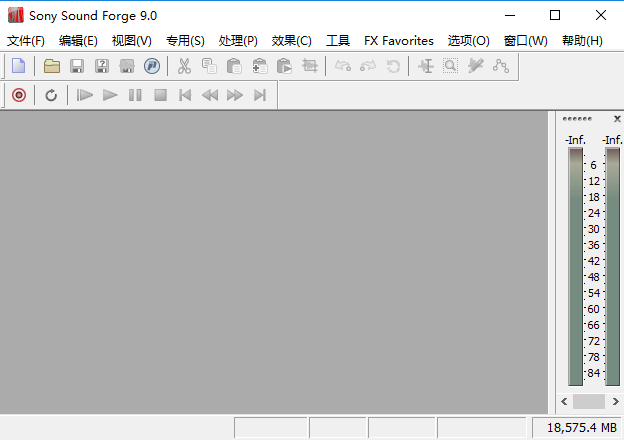The height and width of the screenshot is (440, 624).
Task: Click the Undo arrow icon
Action: [x=343, y=66]
